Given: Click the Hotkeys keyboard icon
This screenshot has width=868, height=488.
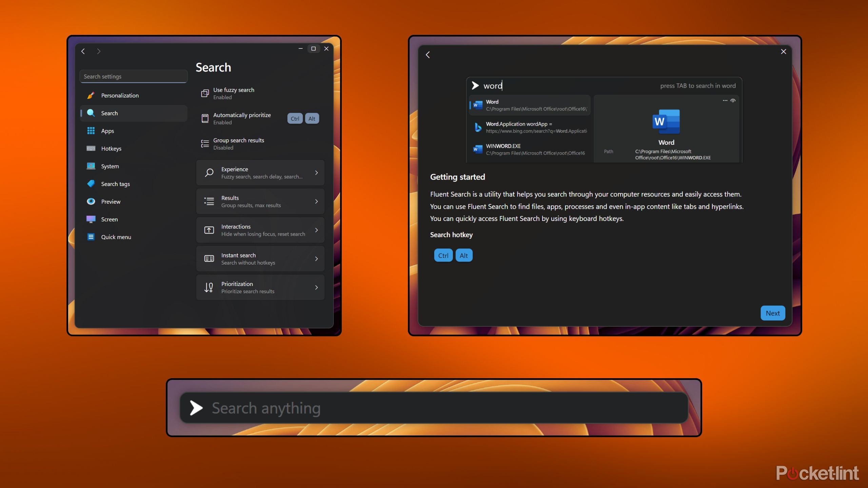Looking at the screenshot, I should point(91,148).
